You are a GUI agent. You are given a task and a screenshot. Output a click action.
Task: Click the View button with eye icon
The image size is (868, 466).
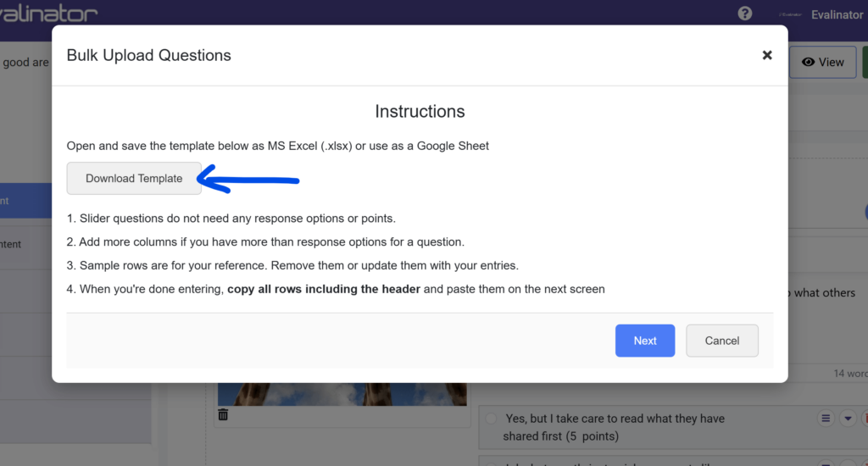point(822,62)
